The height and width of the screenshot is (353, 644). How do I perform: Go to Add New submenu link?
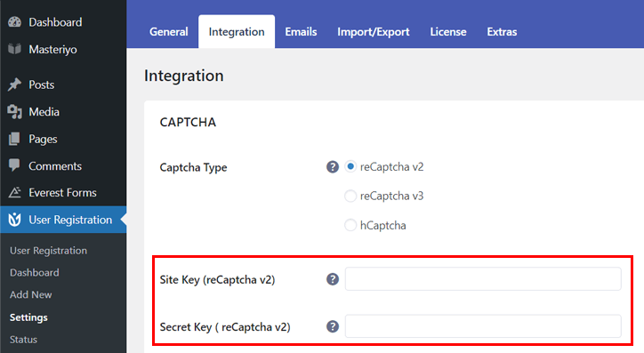[31, 294]
